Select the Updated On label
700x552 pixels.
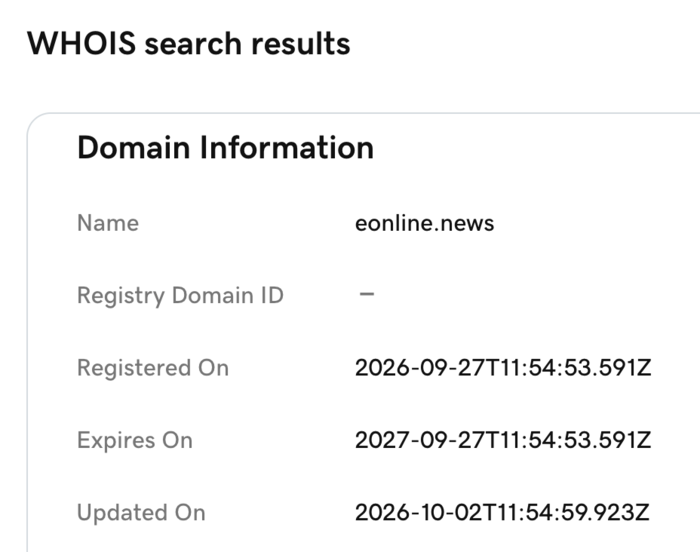tap(141, 513)
